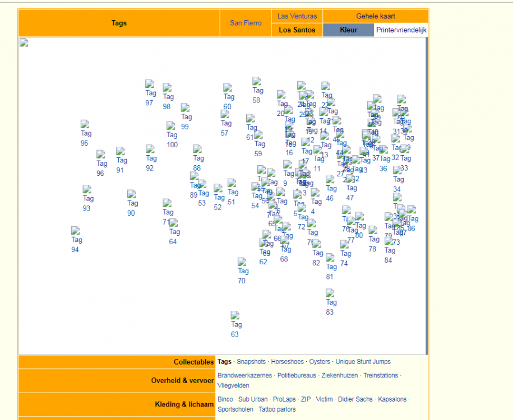
Task: Open the Victim link
Action: point(324,399)
